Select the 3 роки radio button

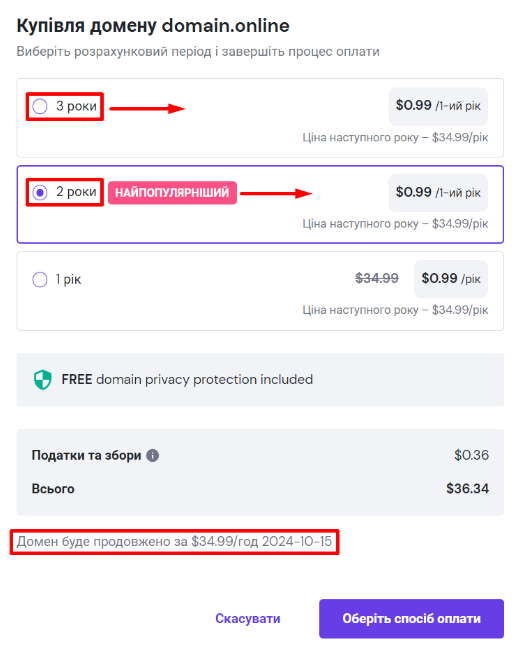(40, 106)
